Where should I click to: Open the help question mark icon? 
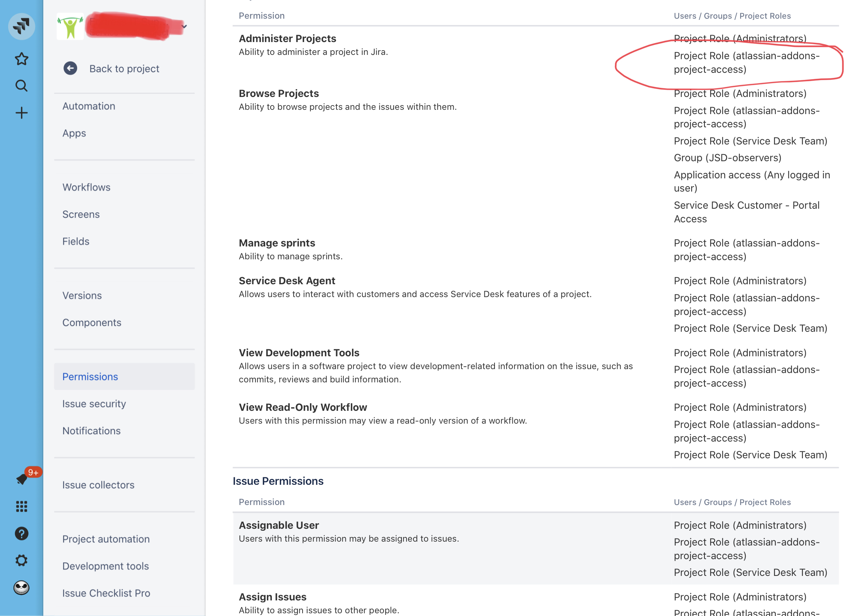(x=21, y=533)
